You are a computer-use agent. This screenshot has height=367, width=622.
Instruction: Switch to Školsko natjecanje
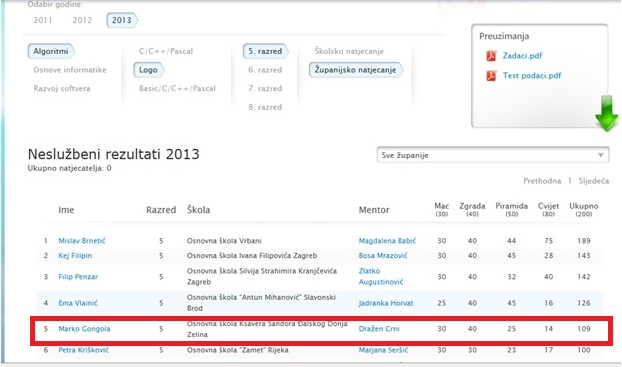point(349,51)
